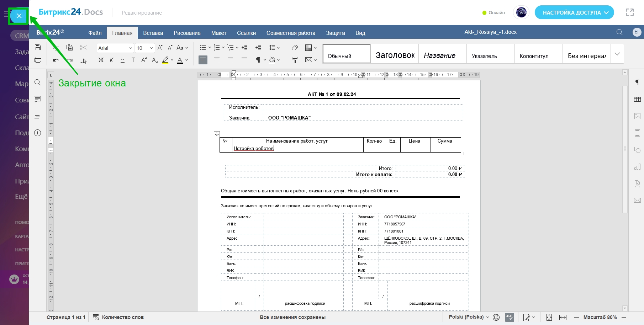Screen dimensions: 644x325
Task: Toggle nonprinting characters (pilcrow) in ribbon
Action: coord(258,60)
